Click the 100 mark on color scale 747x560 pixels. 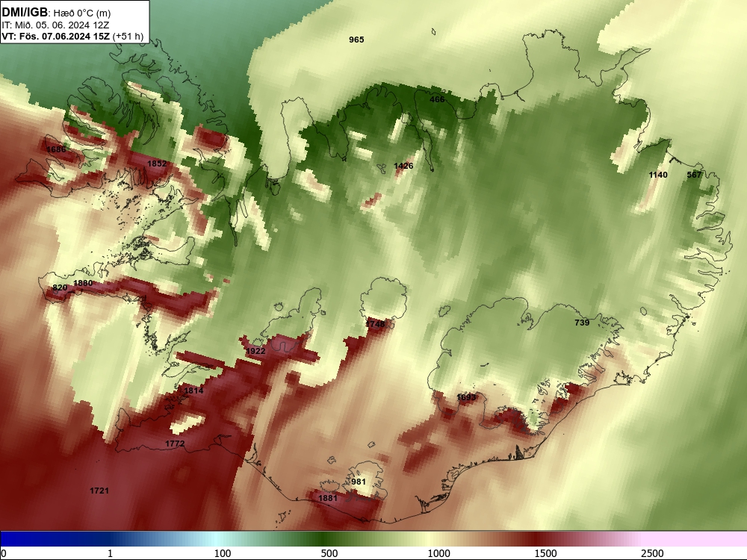(x=223, y=553)
